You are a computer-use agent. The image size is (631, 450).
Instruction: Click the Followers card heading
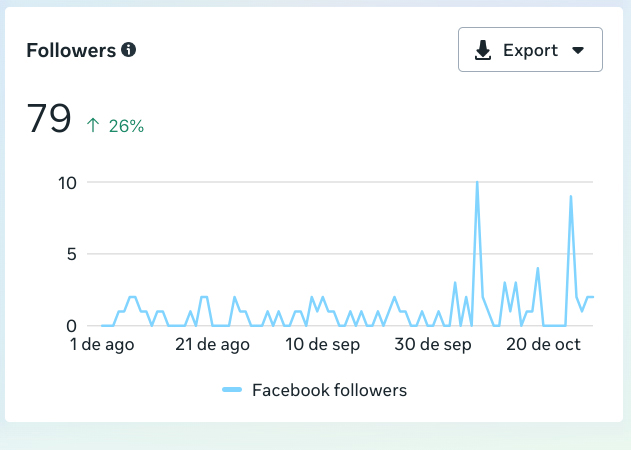click(71, 50)
